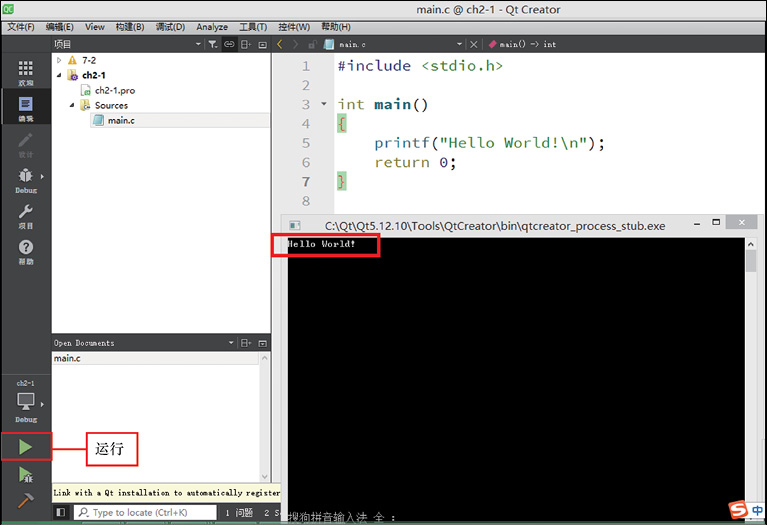Select main.c in the project tree
Image resolution: width=767 pixels, height=525 pixels.
pos(121,120)
